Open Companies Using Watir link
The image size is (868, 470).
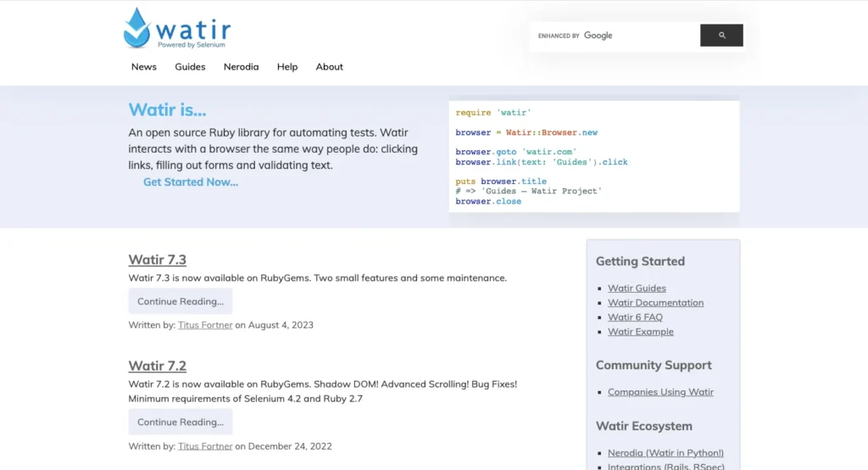660,392
